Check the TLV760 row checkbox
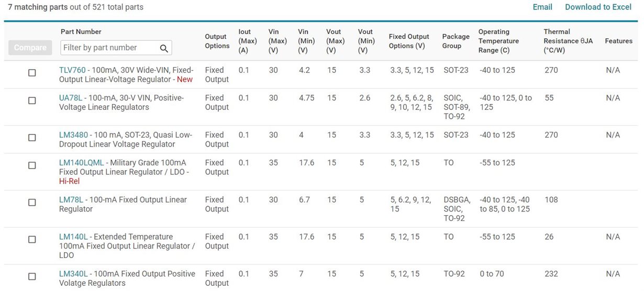644x291 pixels. (32, 73)
